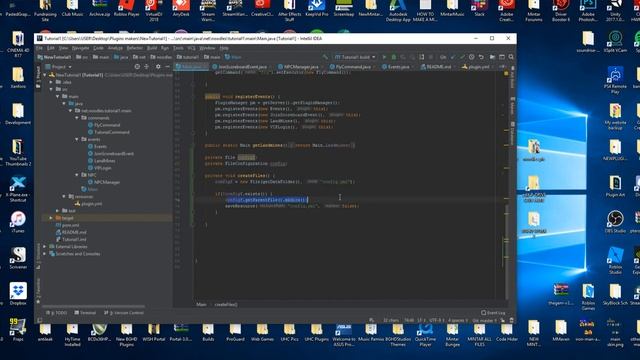This screenshot has width=640, height=360.
Task: Switch to README.md editor tab
Action: (436, 67)
